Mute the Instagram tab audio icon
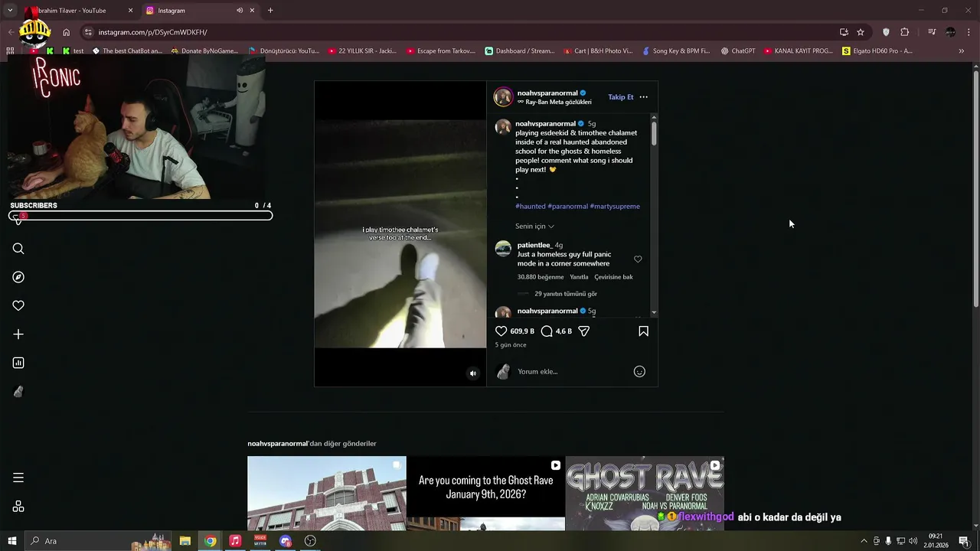 coord(240,11)
